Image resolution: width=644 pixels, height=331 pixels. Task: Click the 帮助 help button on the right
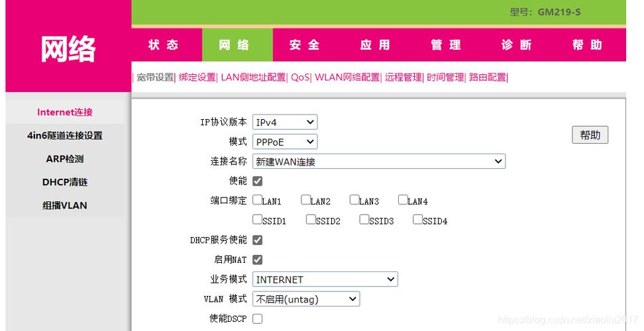point(590,135)
